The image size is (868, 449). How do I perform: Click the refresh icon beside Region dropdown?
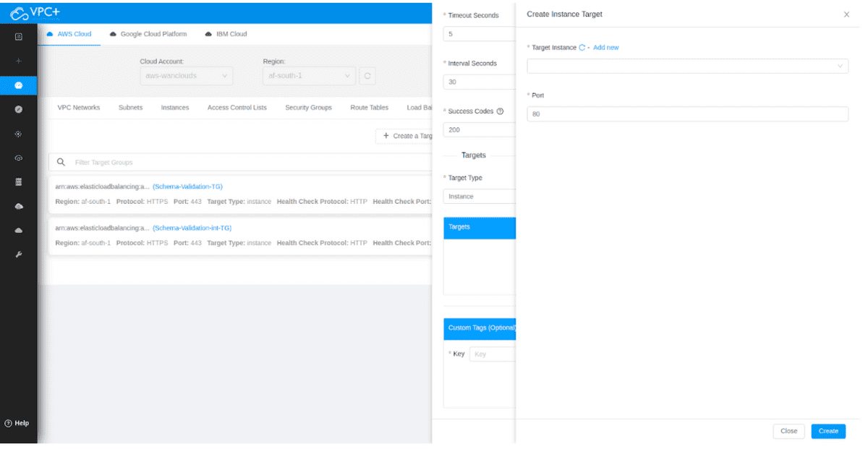point(367,75)
